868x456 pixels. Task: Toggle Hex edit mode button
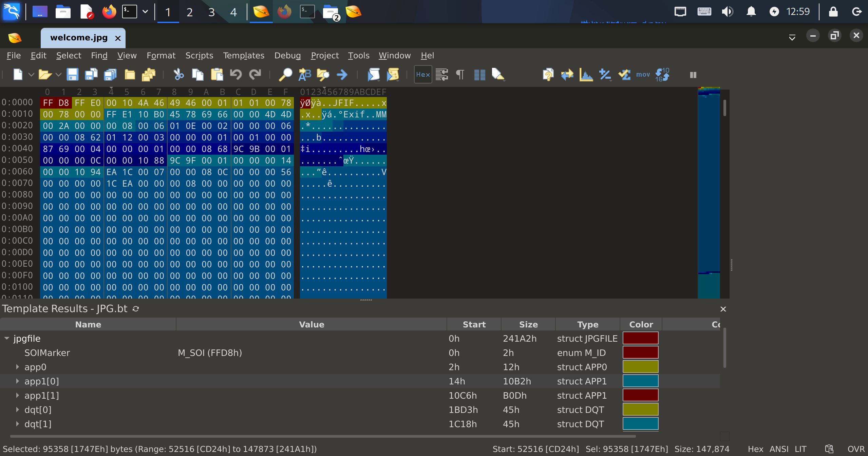click(x=423, y=74)
